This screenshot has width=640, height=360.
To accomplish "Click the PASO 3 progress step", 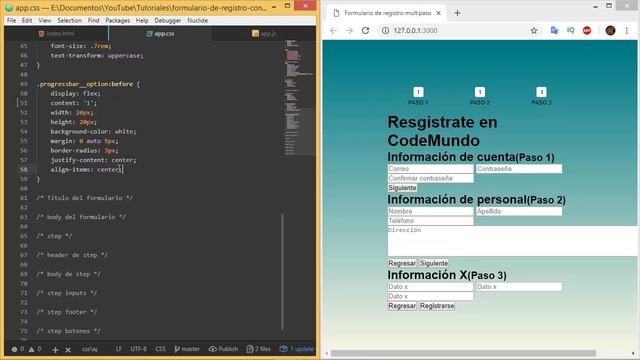I will tap(542, 96).
